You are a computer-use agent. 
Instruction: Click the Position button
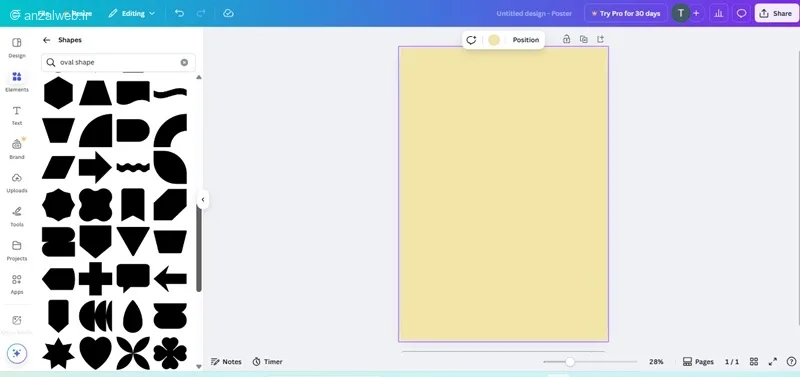pos(526,40)
